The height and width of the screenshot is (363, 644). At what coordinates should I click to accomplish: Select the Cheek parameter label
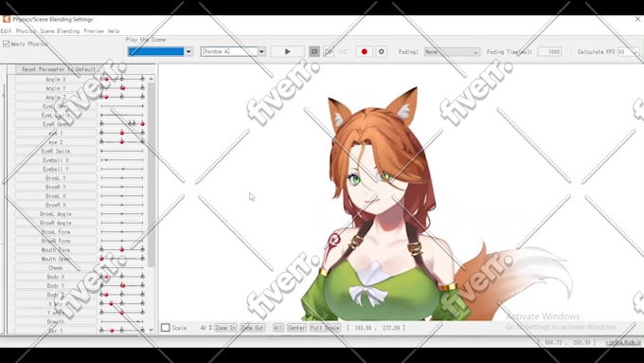point(56,267)
